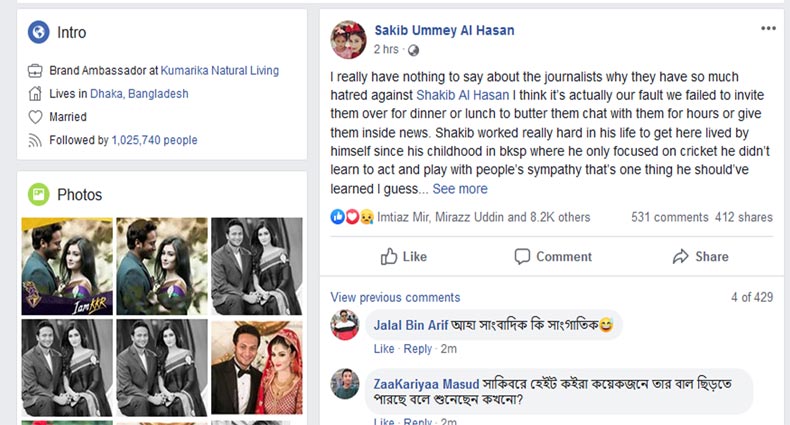Open the Kumarika Natural Living link

coord(219,71)
